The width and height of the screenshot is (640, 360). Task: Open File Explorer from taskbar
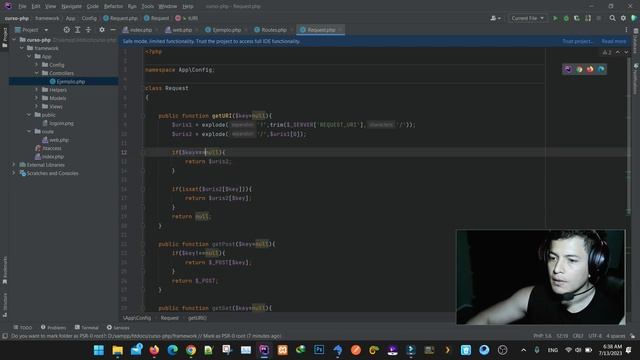(118, 350)
